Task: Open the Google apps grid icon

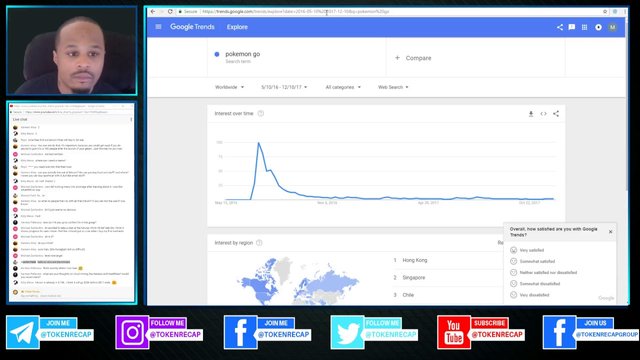Action: coord(584,27)
